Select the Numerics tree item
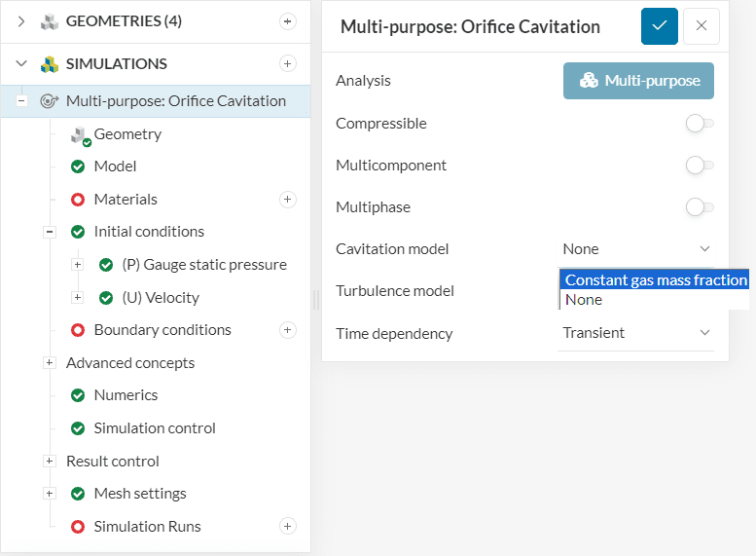The height and width of the screenshot is (556, 756). (x=126, y=395)
